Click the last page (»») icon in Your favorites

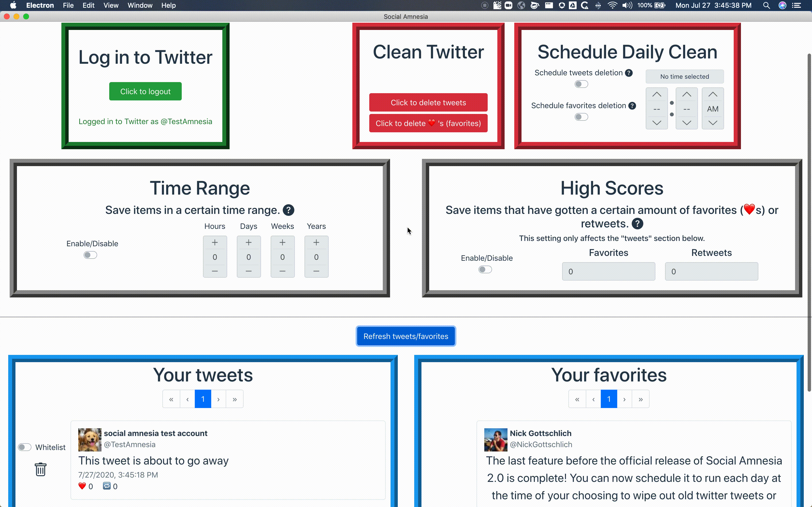(x=641, y=399)
